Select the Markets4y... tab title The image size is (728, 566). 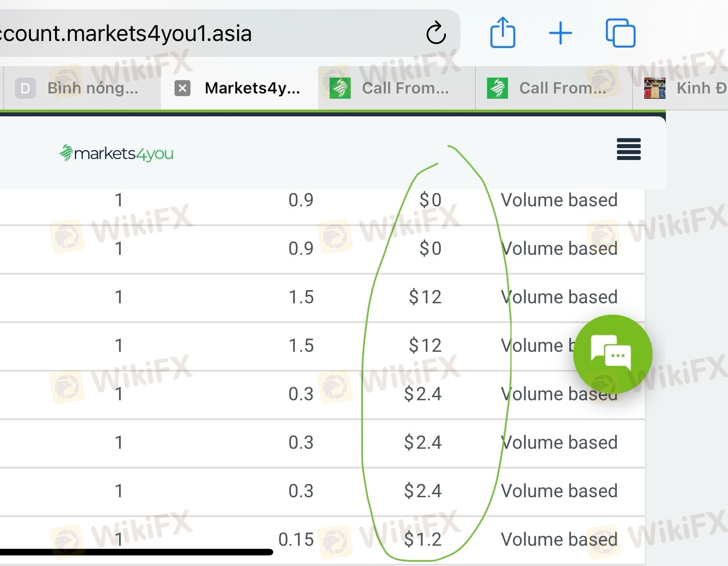[x=252, y=88]
